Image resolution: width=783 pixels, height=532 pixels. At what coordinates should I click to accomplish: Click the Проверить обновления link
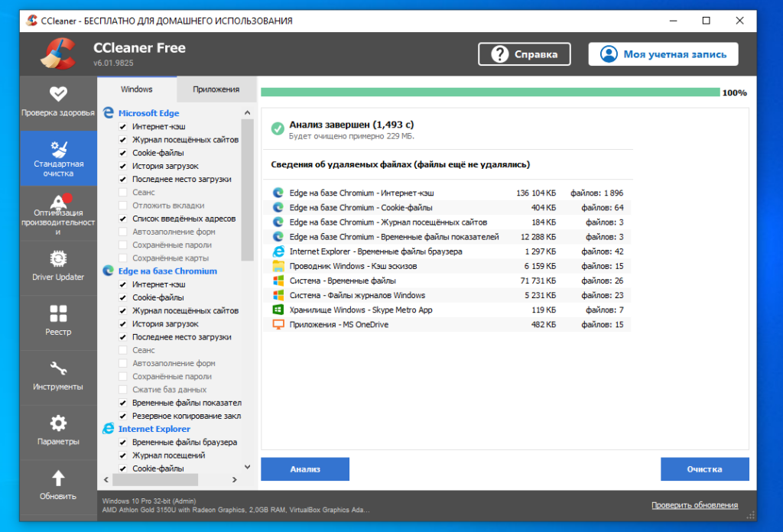point(694,505)
